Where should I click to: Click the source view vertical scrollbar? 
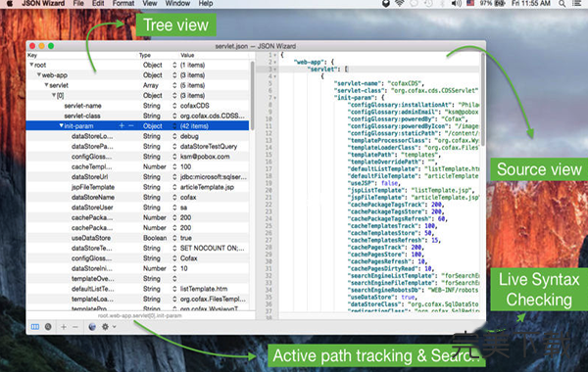pyautogui.click(x=482, y=99)
